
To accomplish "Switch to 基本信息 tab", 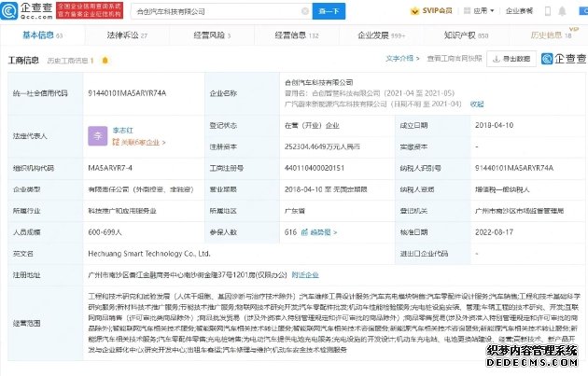I will 42,35.
